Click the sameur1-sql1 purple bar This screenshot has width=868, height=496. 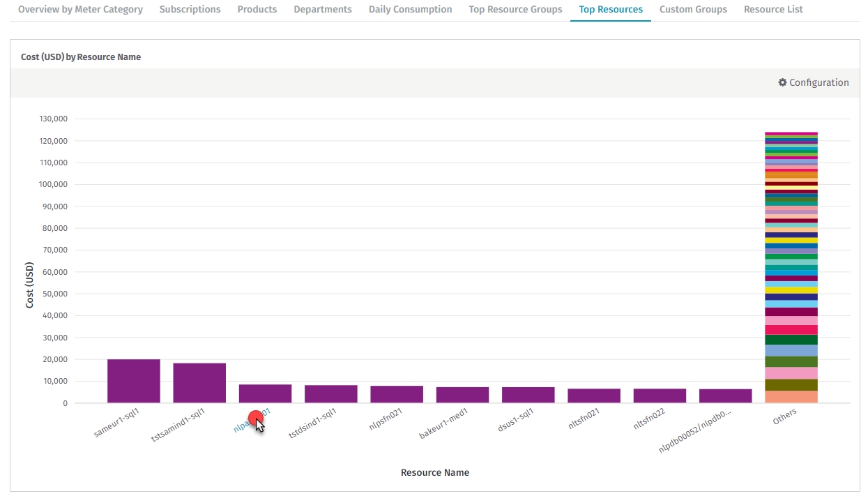pos(133,381)
